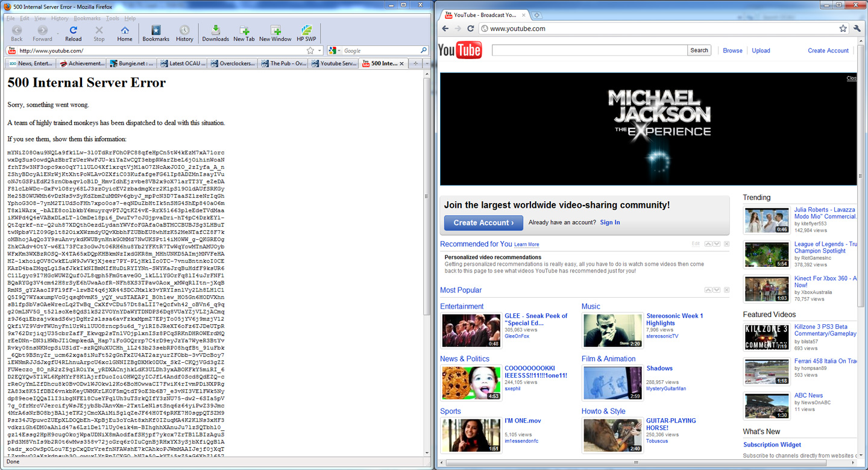Switch to the The Pub tab
Image resolution: width=868 pixels, height=470 pixels.
(283, 63)
